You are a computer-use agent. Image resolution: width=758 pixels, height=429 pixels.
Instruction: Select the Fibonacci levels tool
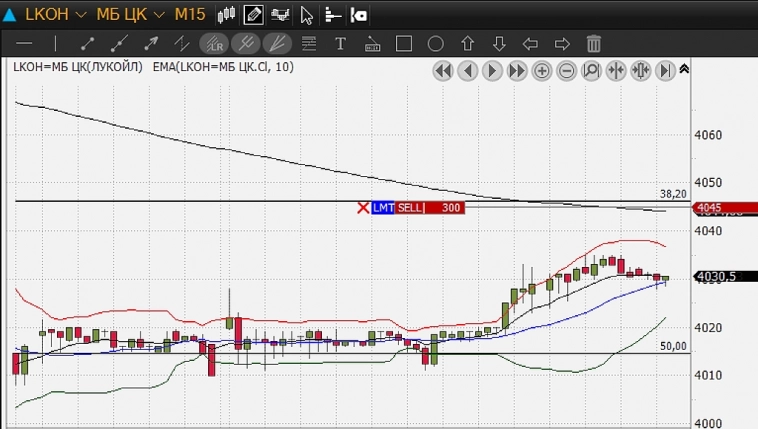[x=309, y=44]
